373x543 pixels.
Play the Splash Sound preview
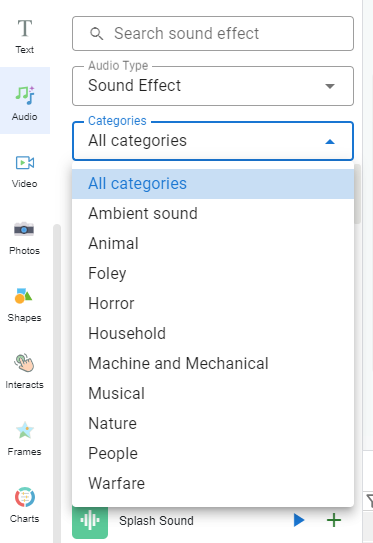point(299,520)
